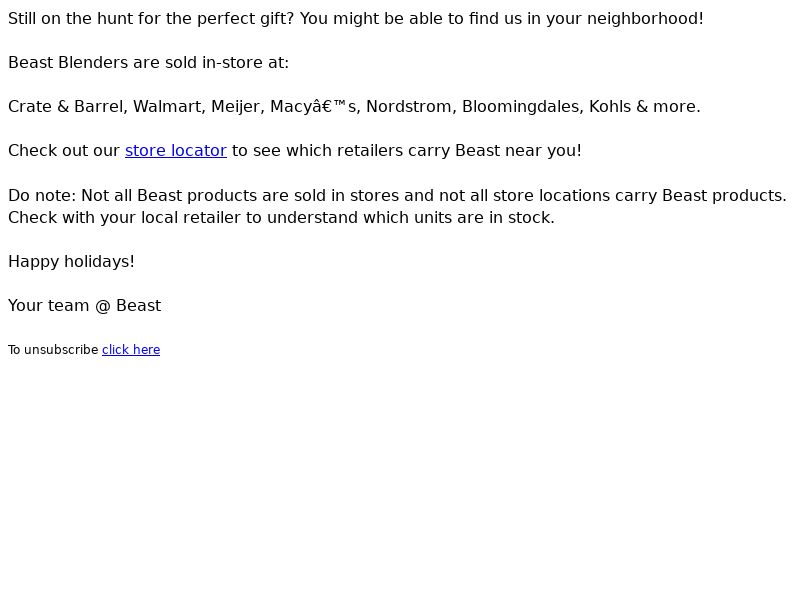Image resolution: width=800 pixels, height=600 pixels.
Task: Click the 'Still on the hunt' opening sentence
Action: (x=150, y=18)
